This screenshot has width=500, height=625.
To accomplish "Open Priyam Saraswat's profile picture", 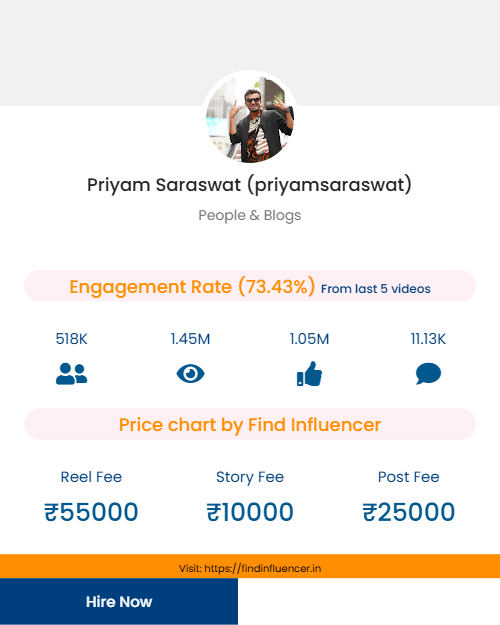I will tap(250, 118).
